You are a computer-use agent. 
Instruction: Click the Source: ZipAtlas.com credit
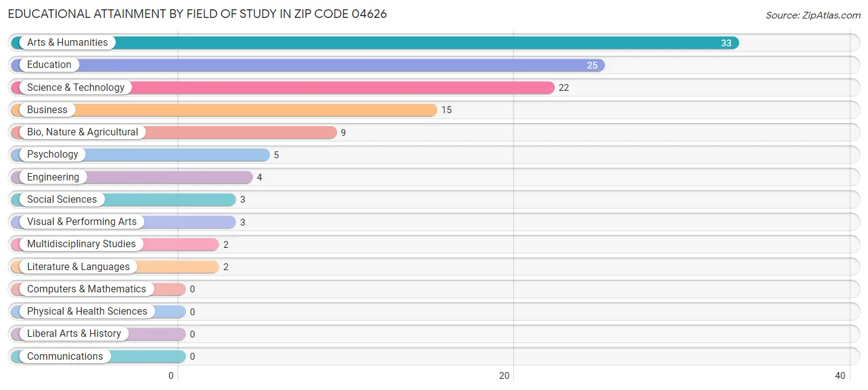coord(813,15)
